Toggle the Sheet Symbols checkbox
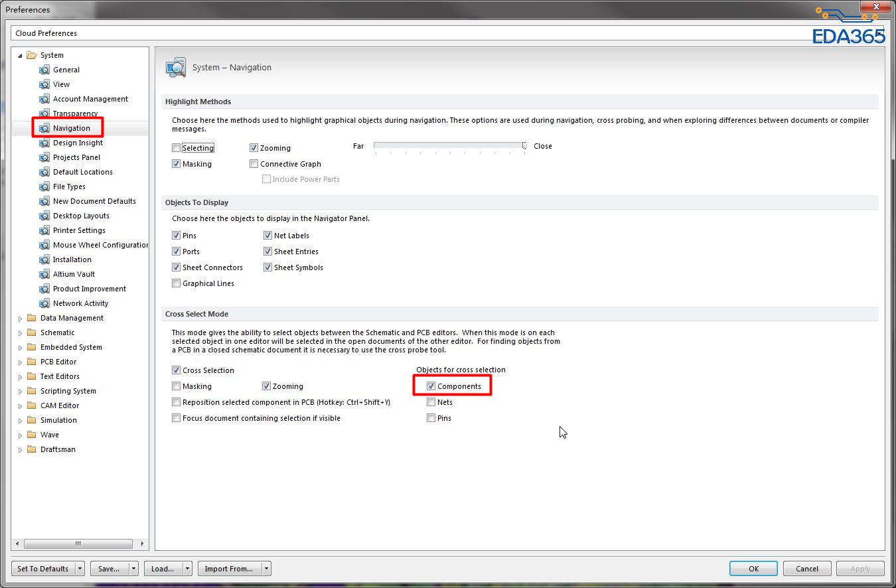This screenshot has width=896, height=588. coord(267,267)
